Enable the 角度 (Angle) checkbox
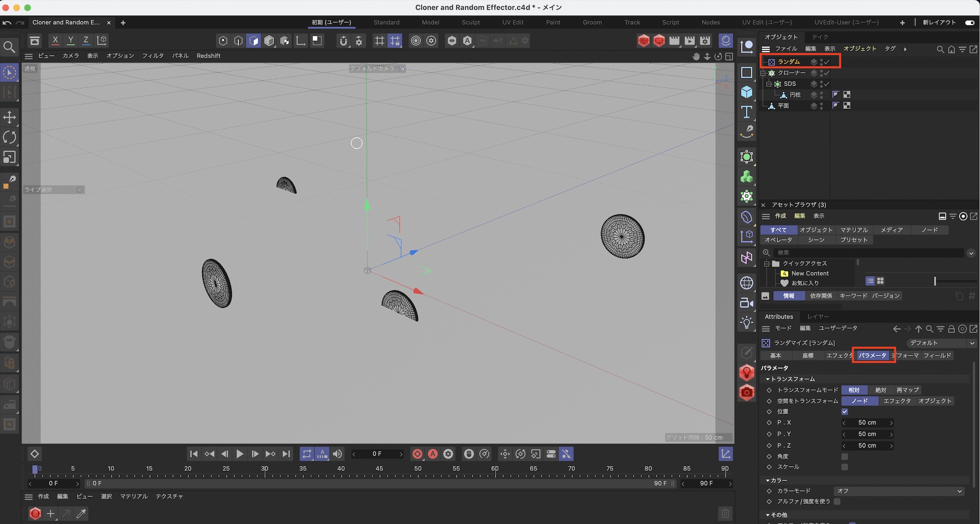980x524 pixels. point(845,457)
